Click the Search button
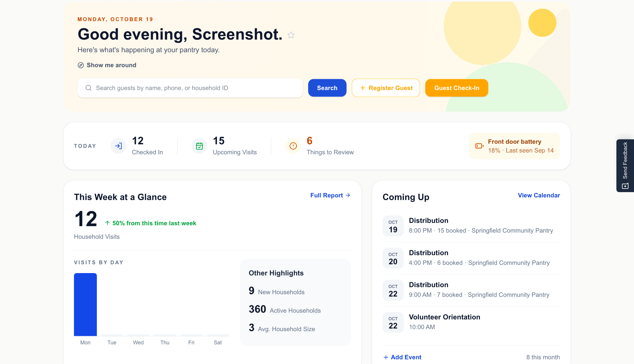Image resolution: width=634 pixels, height=364 pixels. pyautogui.click(x=327, y=88)
